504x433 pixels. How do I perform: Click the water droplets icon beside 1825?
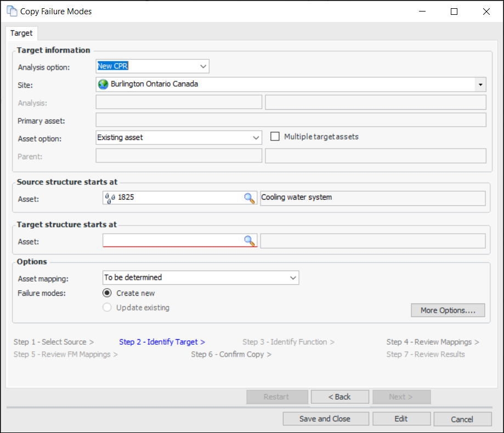110,198
